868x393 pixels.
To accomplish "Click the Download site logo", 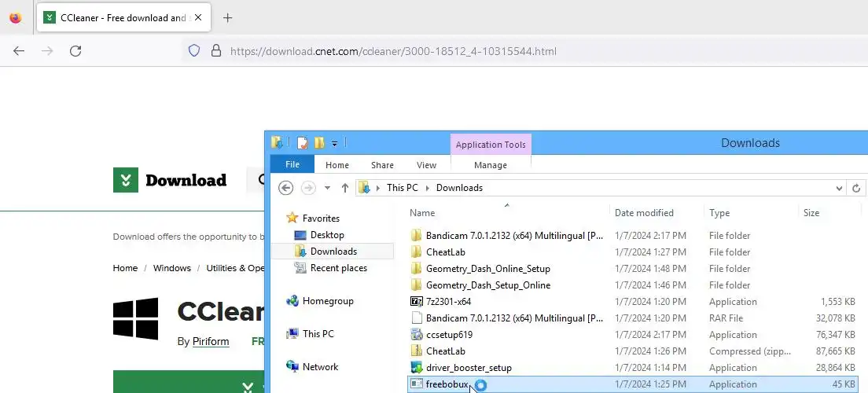I will point(170,180).
